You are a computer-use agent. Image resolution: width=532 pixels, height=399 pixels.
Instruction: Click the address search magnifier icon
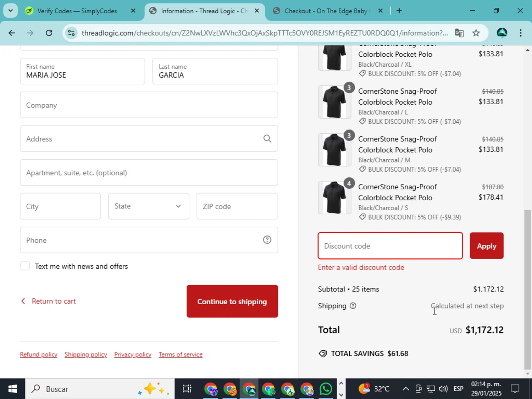(267, 139)
